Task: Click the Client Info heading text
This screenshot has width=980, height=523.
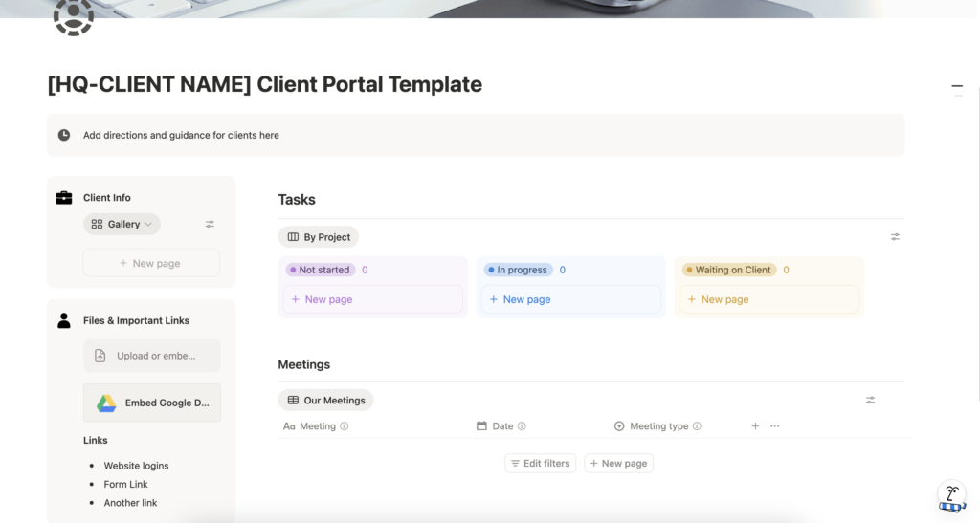Action: 107,197
